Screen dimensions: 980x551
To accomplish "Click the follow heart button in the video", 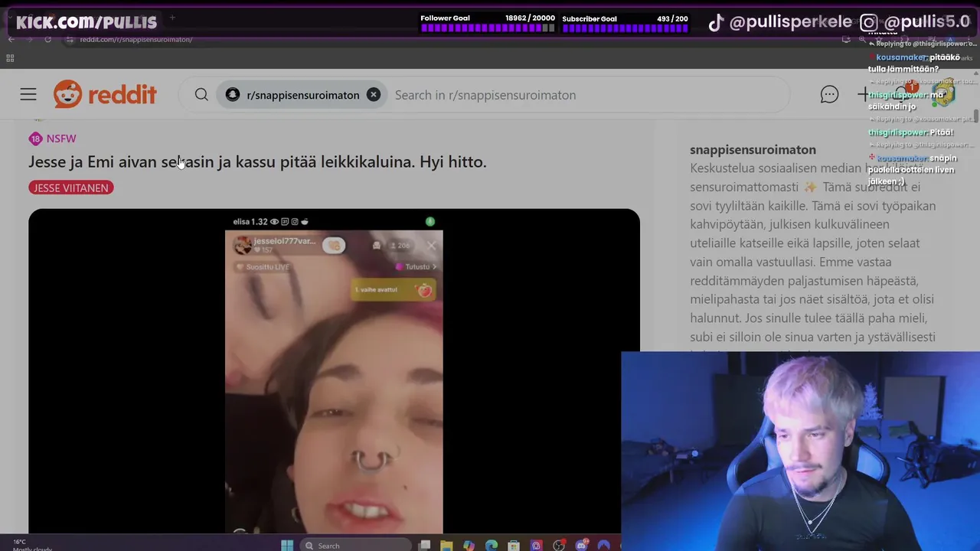I will (x=333, y=245).
